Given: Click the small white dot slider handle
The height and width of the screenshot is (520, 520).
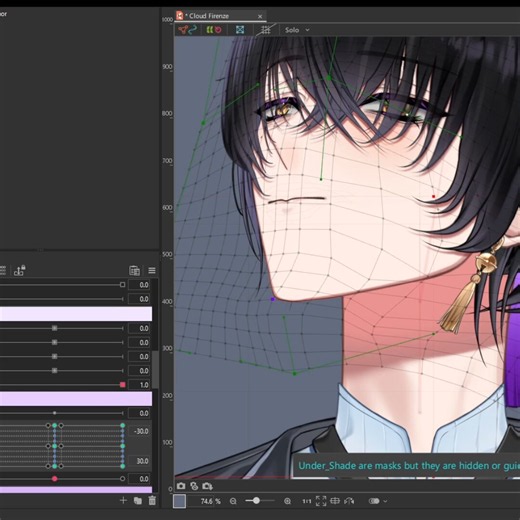Looking at the screenshot, I should [55, 413].
